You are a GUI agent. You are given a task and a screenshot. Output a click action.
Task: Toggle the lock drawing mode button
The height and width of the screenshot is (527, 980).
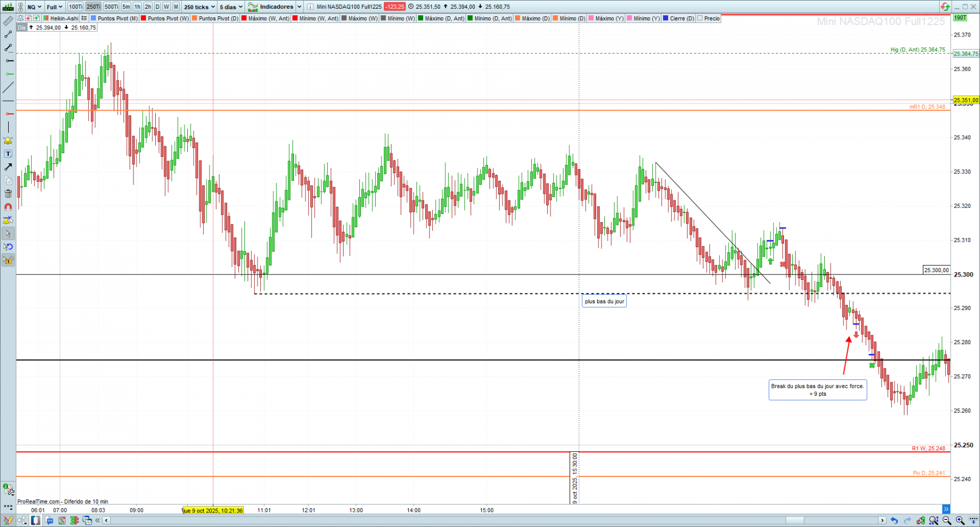pos(8,260)
